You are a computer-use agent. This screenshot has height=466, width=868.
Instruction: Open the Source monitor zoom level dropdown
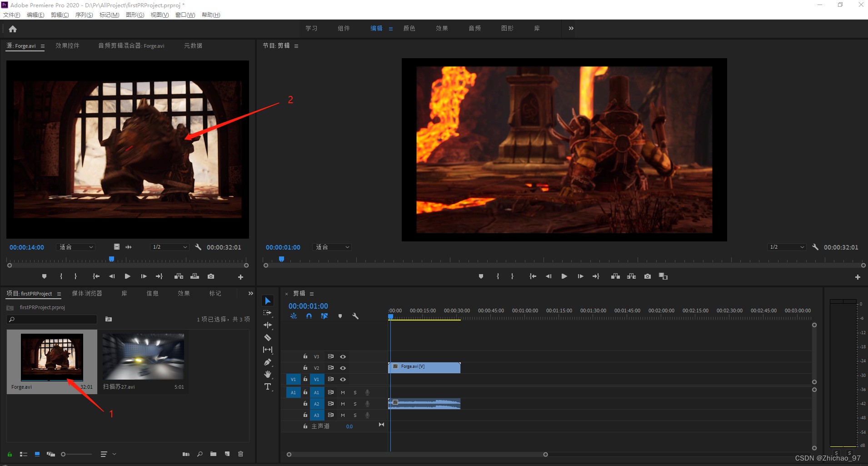pos(76,247)
